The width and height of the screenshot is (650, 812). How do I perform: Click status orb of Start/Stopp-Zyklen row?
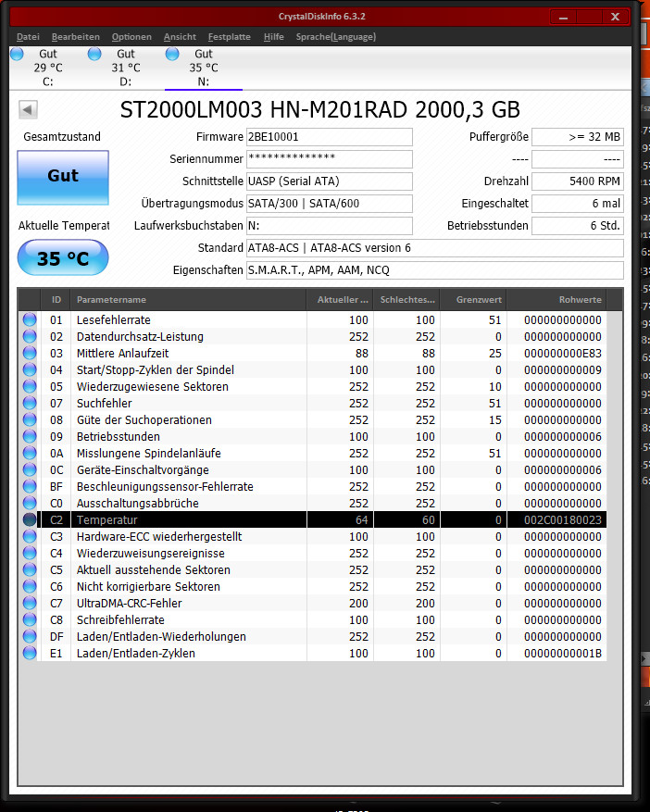(x=30, y=369)
